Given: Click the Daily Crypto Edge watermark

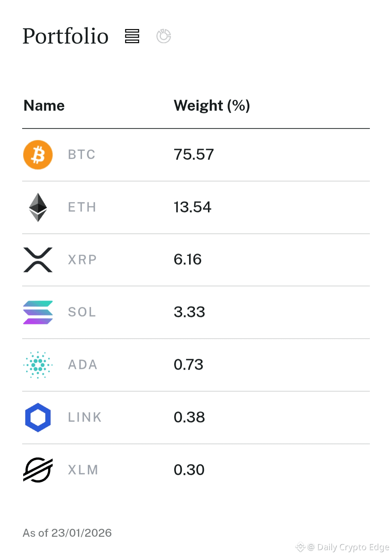Looking at the screenshot, I should point(348,547).
